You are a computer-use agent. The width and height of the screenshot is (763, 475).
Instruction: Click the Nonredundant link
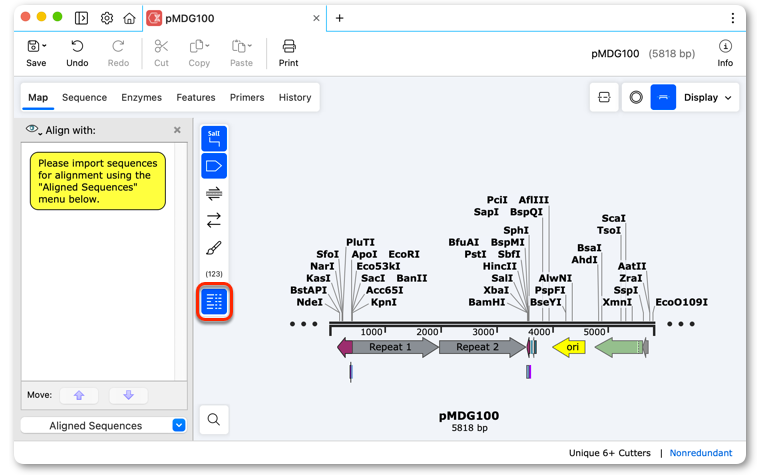[x=701, y=453]
